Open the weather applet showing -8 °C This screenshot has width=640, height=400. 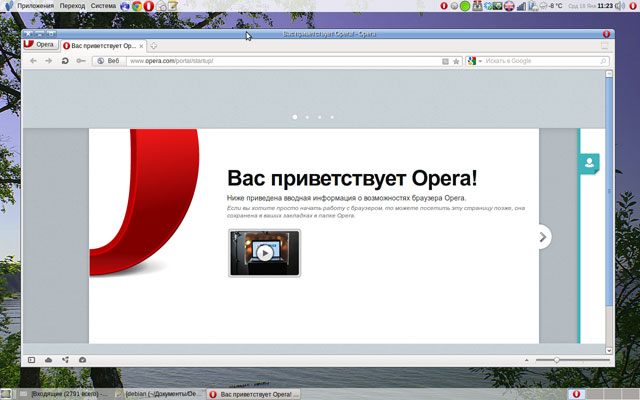(551, 6)
